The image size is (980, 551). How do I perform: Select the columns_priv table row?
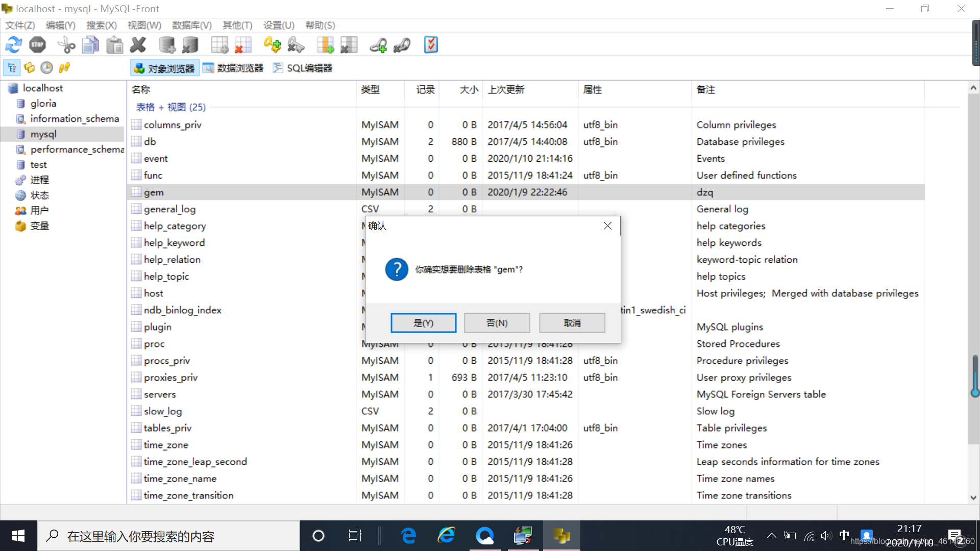point(526,124)
